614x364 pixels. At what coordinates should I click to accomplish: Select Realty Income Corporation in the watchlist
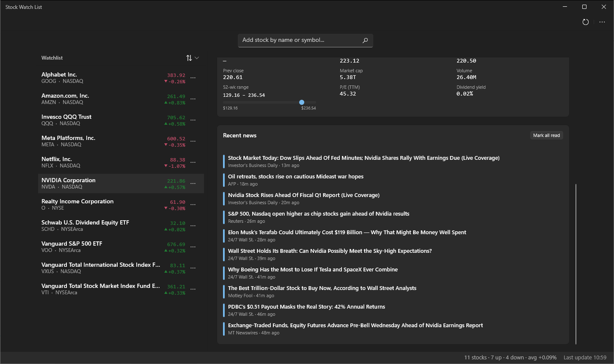click(121, 205)
